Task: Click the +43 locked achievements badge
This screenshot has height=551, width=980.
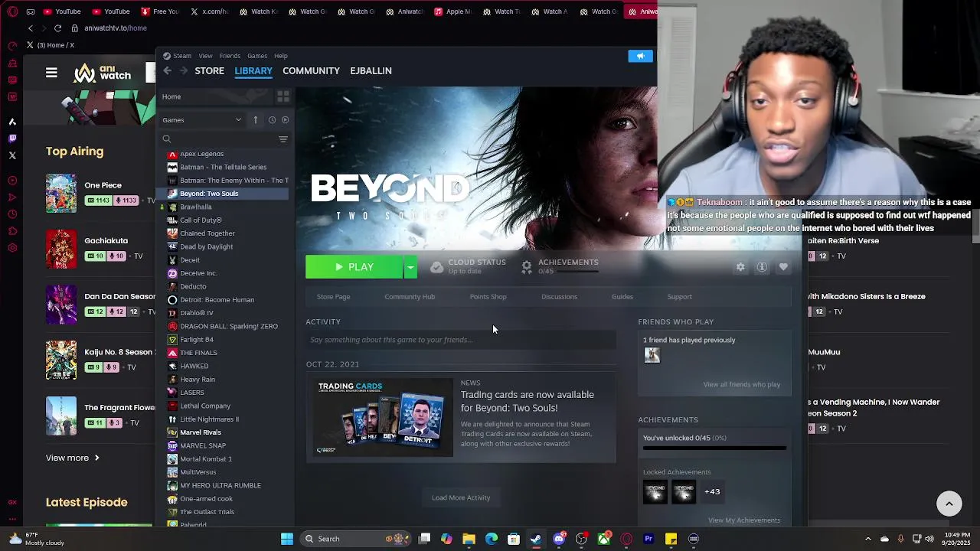Action: [712, 491]
